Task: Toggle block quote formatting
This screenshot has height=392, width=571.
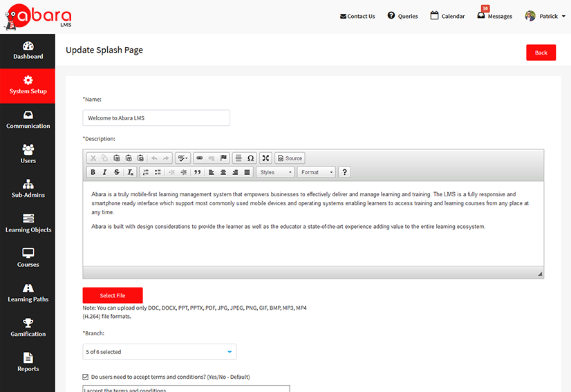Action: coord(198,172)
